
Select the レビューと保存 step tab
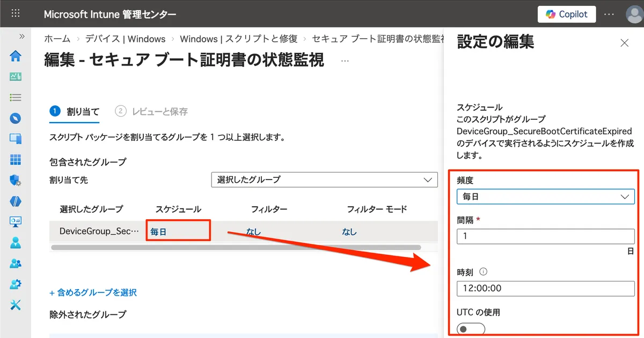[x=152, y=111]
